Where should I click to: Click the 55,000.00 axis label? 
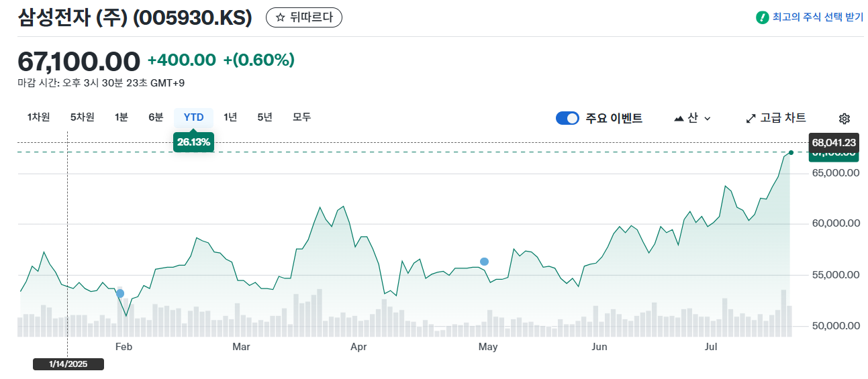[x=836, y=275]
